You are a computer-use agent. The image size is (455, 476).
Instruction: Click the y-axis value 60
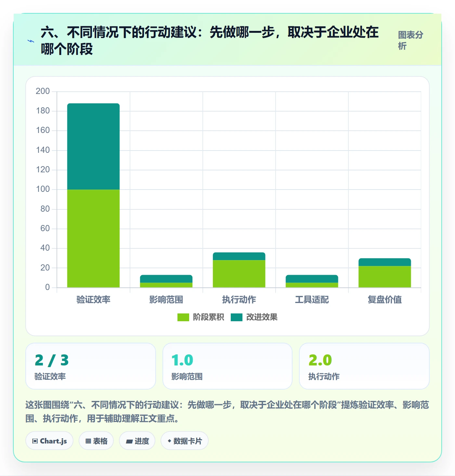click(x=45, y=229)
